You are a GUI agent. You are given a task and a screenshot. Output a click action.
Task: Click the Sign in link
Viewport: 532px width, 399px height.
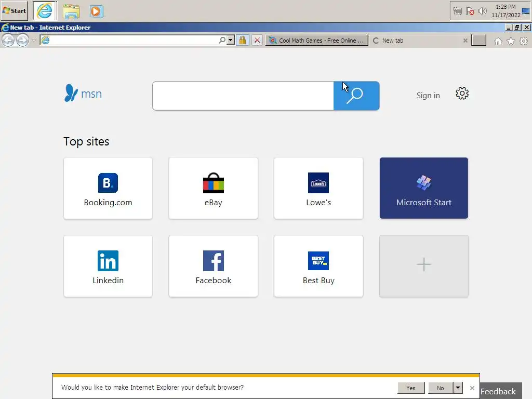(428, 96)
